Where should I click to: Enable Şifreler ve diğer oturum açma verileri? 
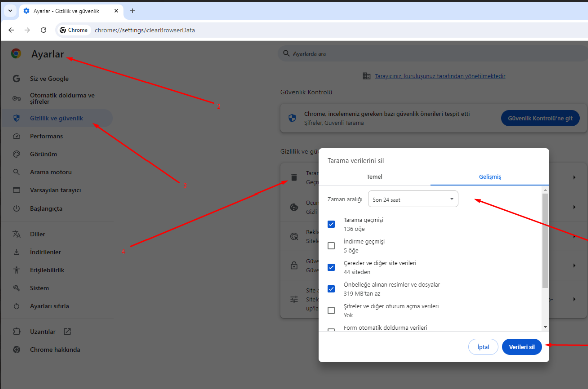331,310
